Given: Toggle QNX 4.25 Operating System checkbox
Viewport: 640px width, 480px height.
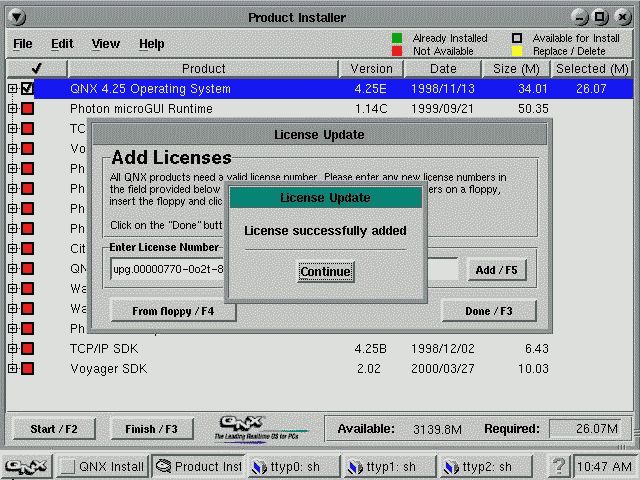Looking at the screenshot, I should tap(28, 89).
